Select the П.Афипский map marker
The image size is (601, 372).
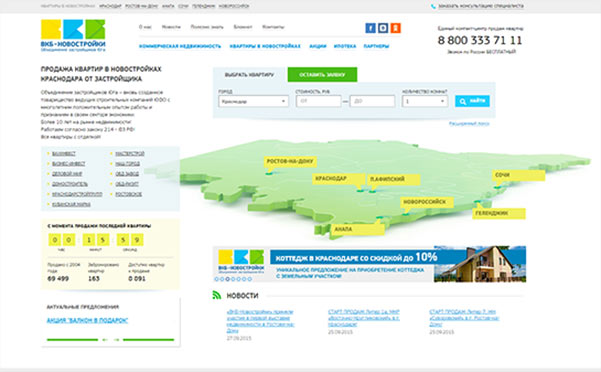pos(393,179)
